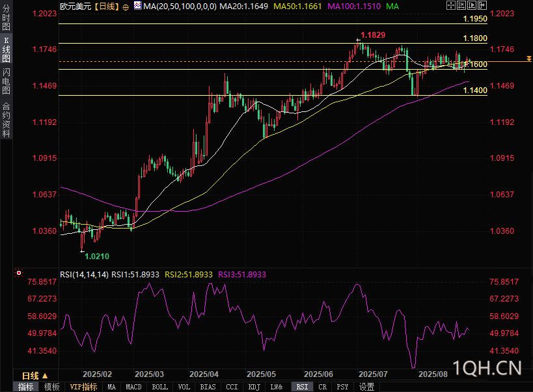533x392 pixels.
Task: Click the 2025/05 date marker on timeline
Action: click(262, 374)
